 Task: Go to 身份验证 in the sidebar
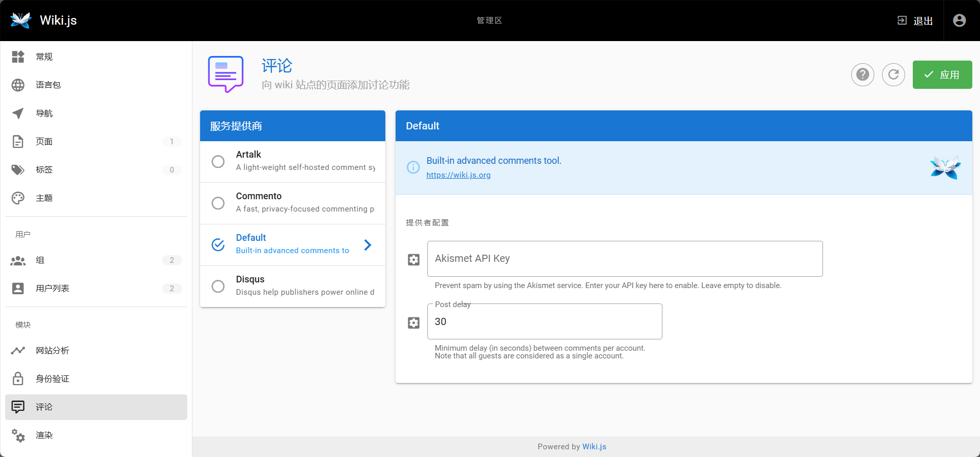52,379
